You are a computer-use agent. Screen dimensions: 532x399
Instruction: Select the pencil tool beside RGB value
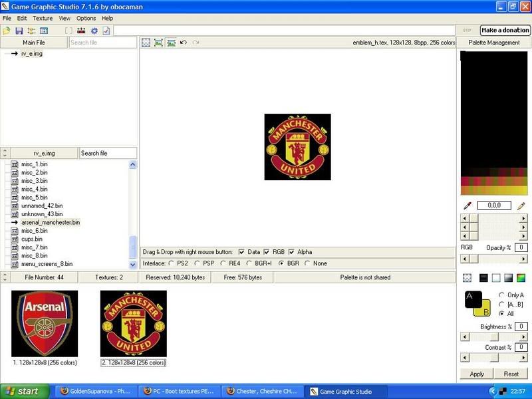pyautogui.click(x=521, y=205)
